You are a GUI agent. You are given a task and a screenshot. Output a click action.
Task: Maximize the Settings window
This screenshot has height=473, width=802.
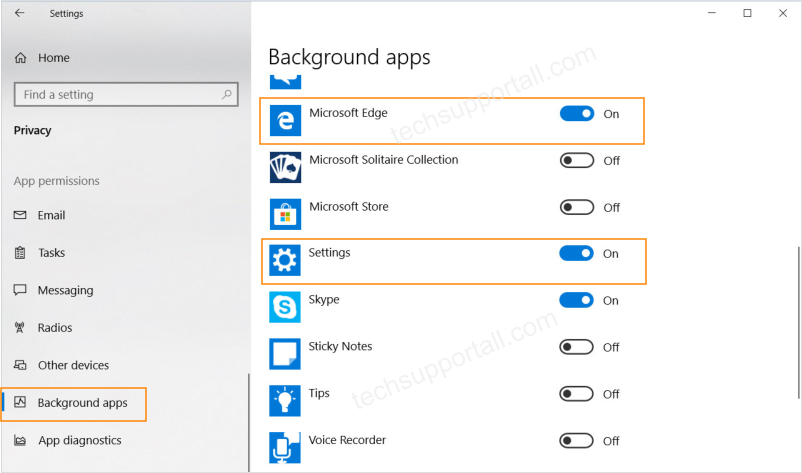tap(747, 13)
